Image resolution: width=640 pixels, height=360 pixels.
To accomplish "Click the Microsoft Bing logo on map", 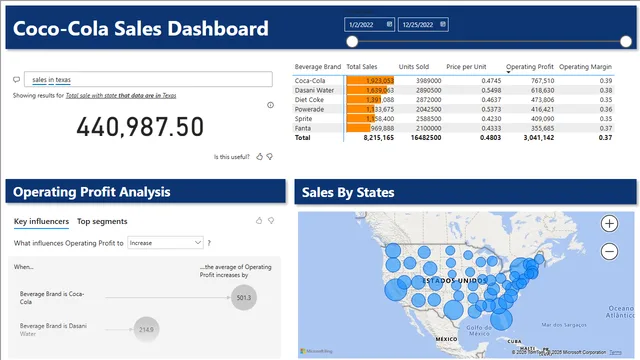I will click(x=316, y=351).
